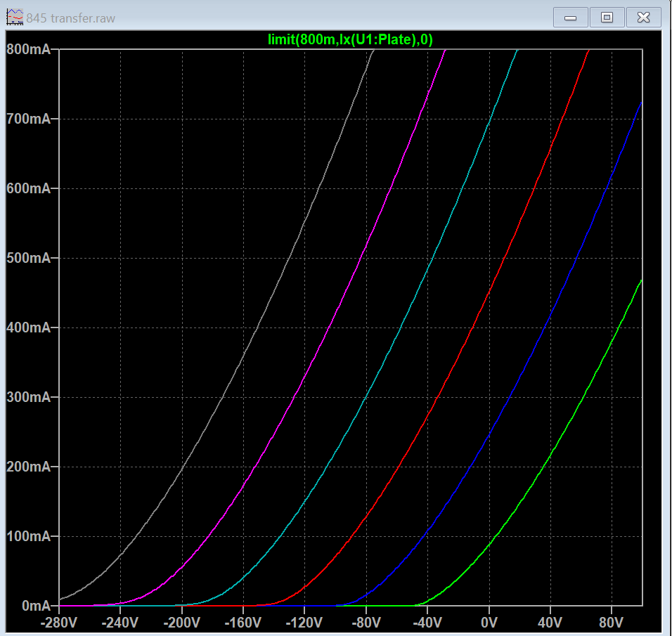Screen dimensions: 672x636
Task: Click the magenta transfer curve
Action: click(329, 327)
